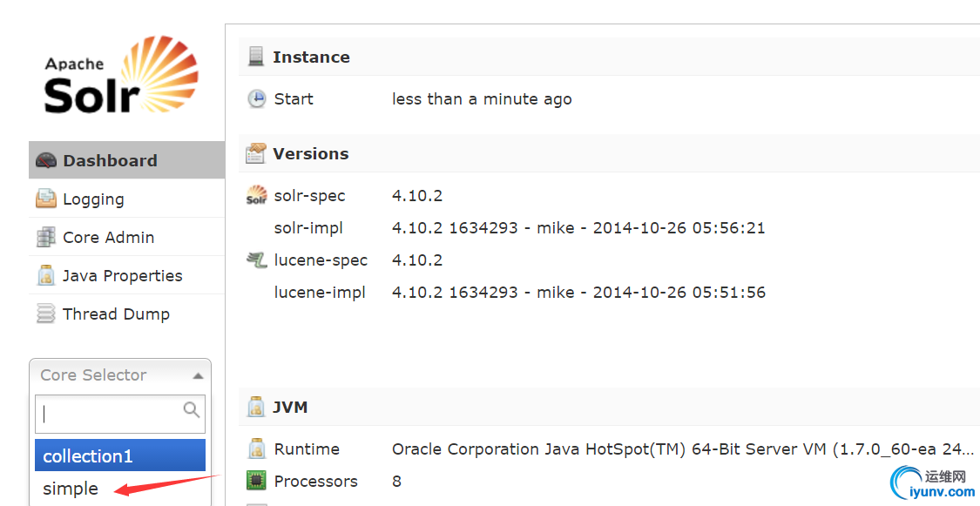980x506 pixels.
Task: Click the Start clock icon
Action: 256,99
